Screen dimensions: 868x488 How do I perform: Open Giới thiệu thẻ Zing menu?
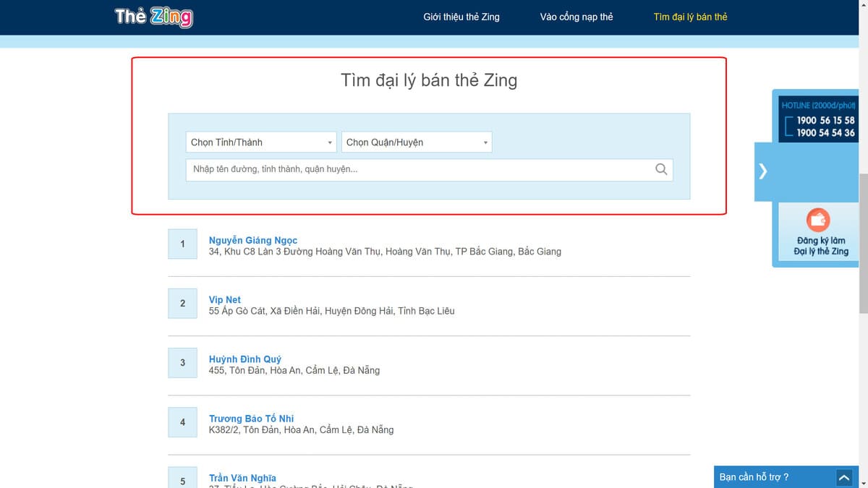[x=461, y=17]
